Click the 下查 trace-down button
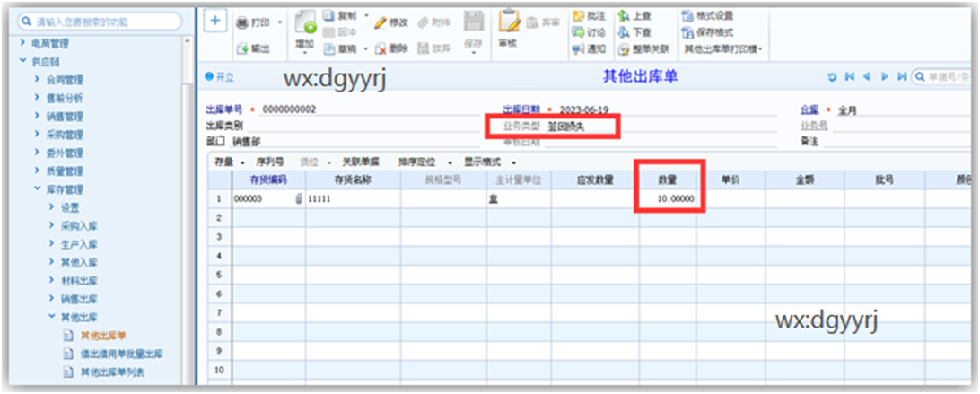The width and height of the screenshot is (980, 394). [x=635, y=32]
